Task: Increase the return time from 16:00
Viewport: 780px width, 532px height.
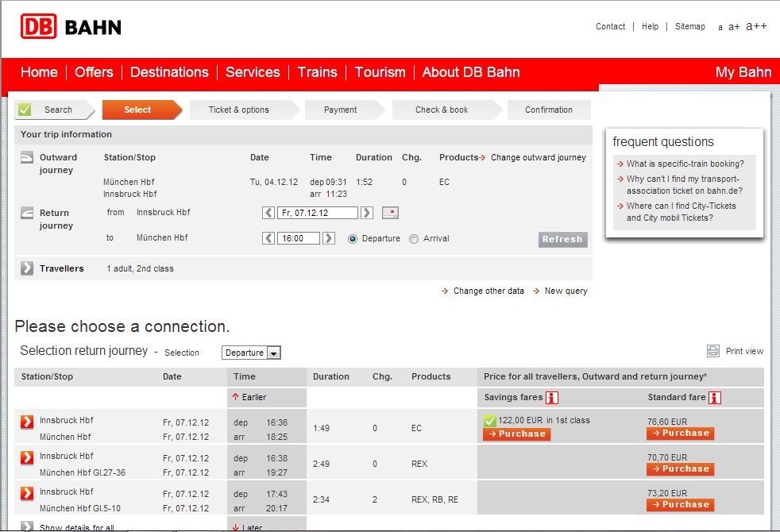Action: (x=328, y=238)
